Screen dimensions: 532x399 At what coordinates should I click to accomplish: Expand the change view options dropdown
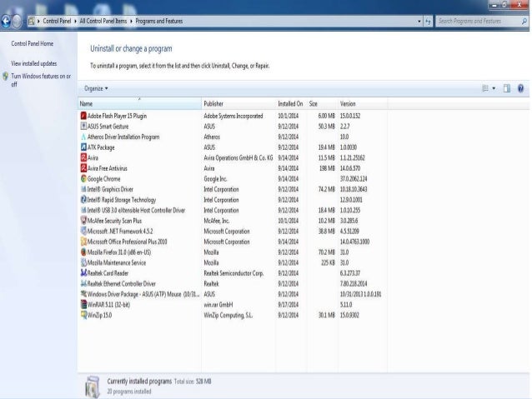coord(494,87)
